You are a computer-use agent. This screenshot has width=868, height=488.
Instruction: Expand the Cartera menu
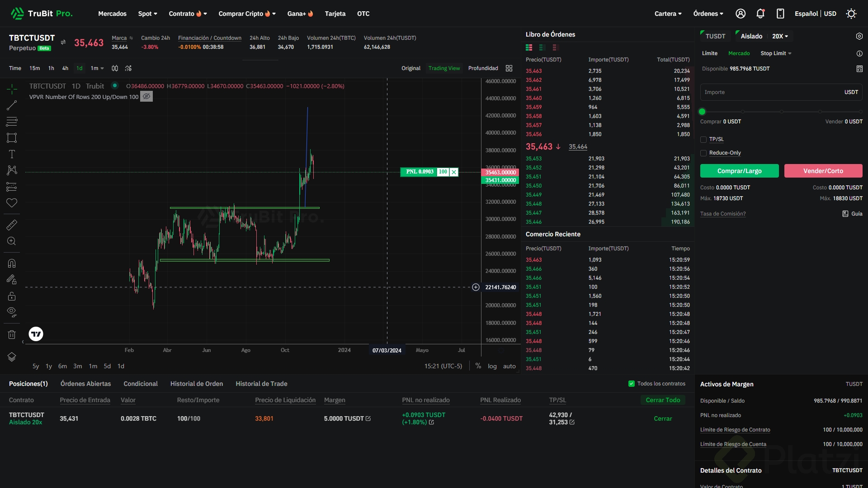pyautogui.click(x=668, y=14)
